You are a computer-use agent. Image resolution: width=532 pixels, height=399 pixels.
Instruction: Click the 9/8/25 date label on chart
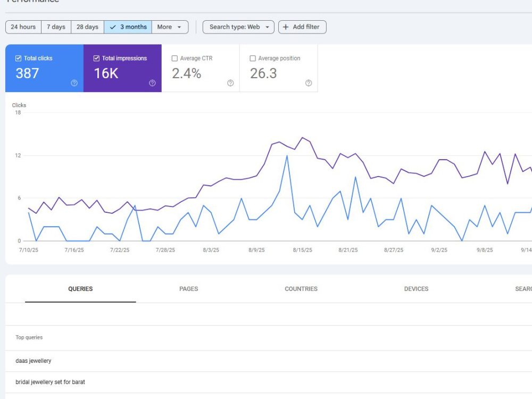485,250
